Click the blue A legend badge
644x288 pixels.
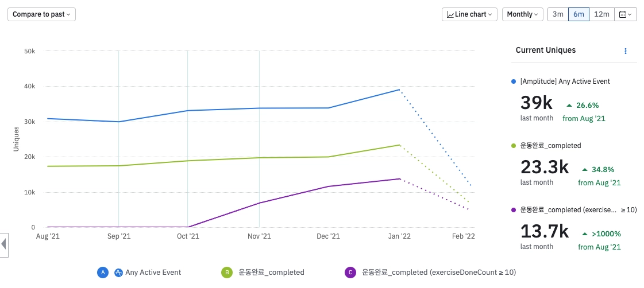click(x=103, y=273)
